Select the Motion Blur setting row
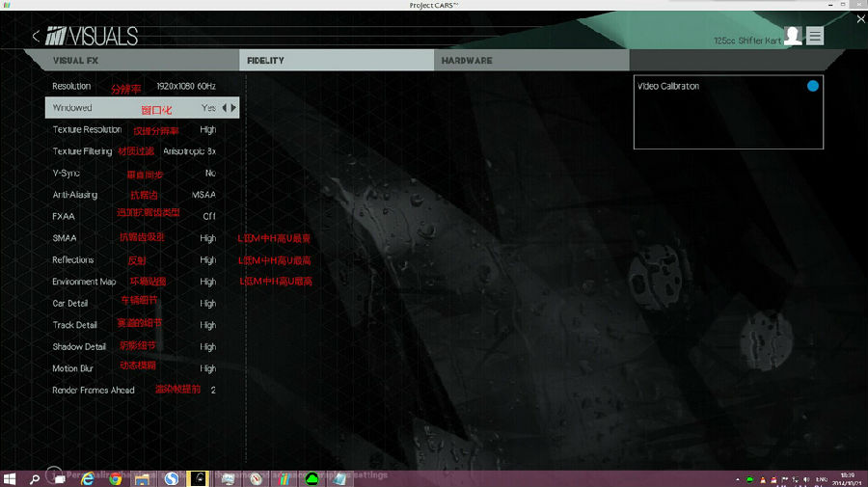 click(143, 368)
